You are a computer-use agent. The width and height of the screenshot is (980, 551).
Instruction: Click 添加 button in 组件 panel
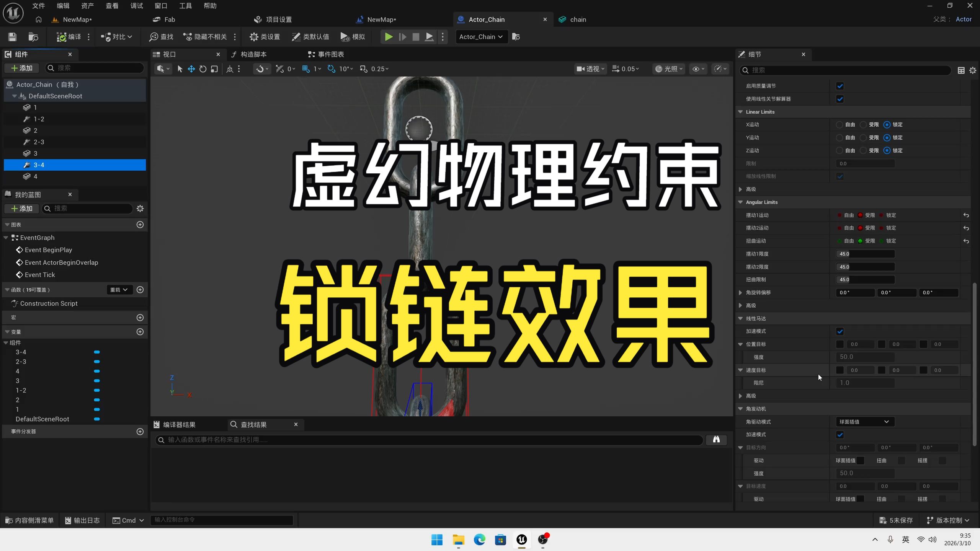[22, 68]
